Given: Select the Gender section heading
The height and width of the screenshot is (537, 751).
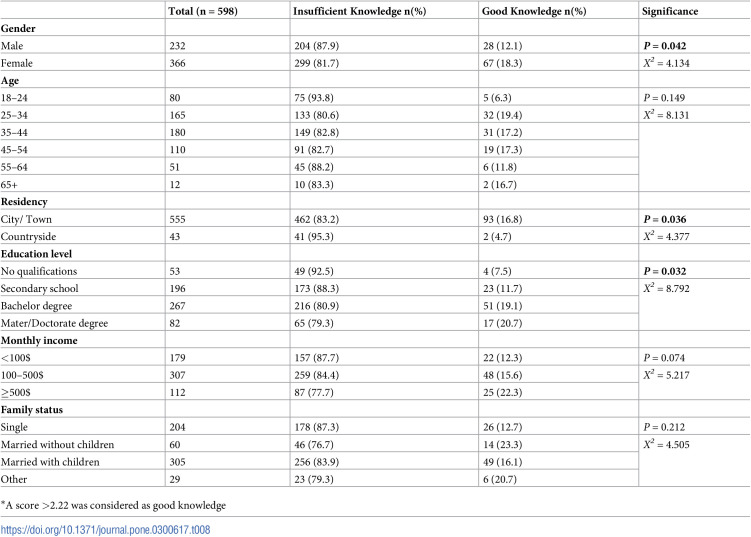Looking at the screenshot, I should [x=18, y=28].
